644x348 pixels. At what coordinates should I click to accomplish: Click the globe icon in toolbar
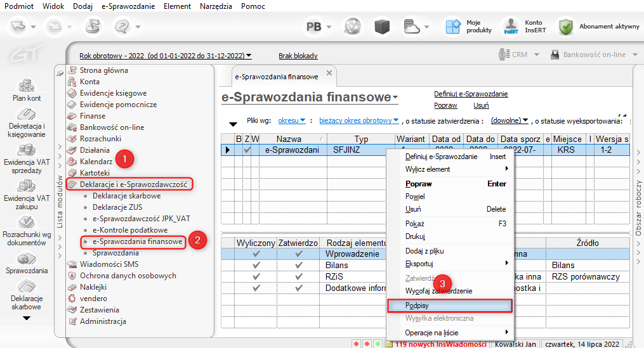352,27
